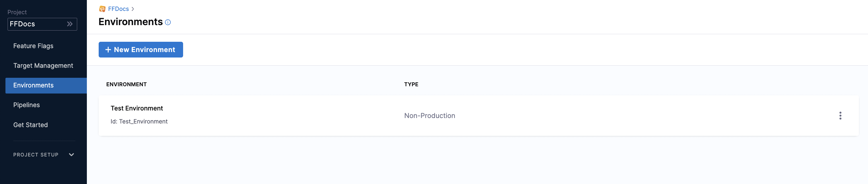
Task: Open the FFDocs breadcrumb link
Action: click(x=118, y=9)
